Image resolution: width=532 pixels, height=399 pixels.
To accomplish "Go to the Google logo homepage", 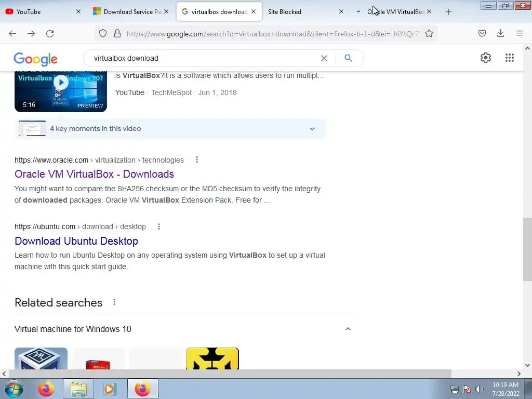I will click(36, 59).
